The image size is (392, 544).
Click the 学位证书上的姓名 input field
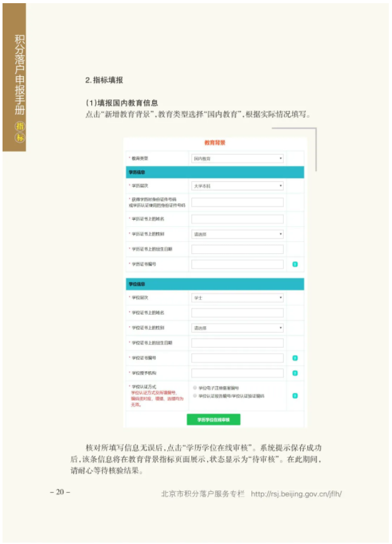237,313
